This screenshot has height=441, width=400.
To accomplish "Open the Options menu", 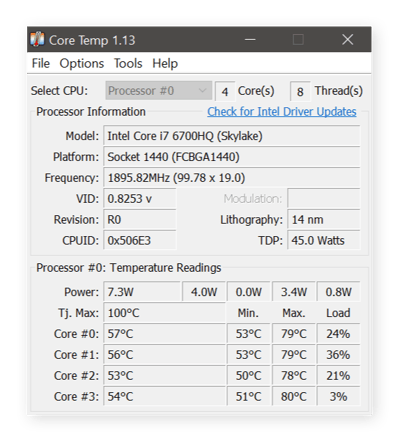I will [x=82, y=63].
